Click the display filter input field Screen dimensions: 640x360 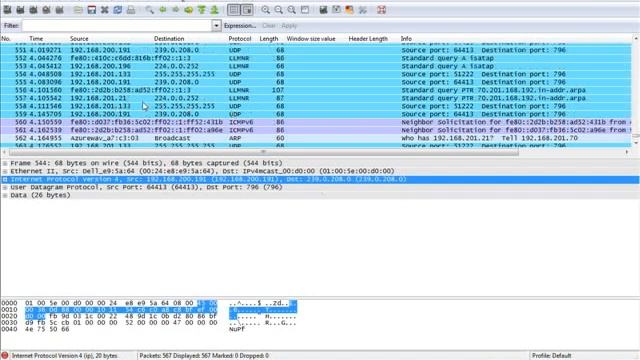[x=117, y=26]
